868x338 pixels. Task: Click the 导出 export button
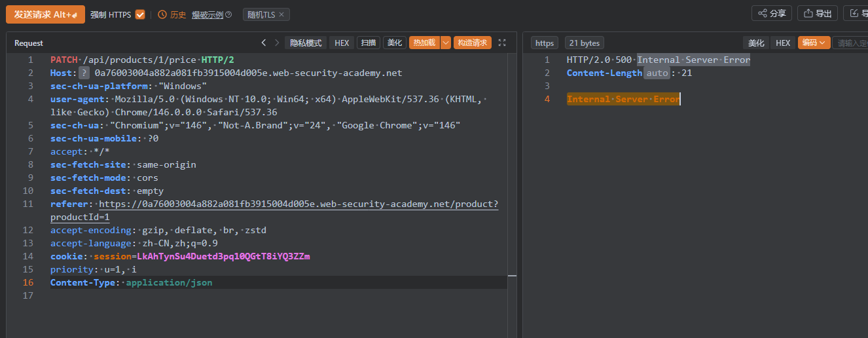pyautogui.click(x=818, y=13)
